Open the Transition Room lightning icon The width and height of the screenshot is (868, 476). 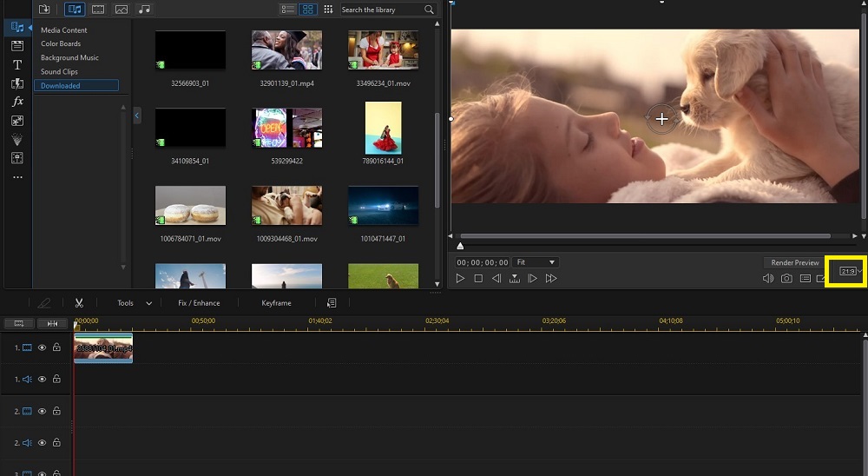[17, 83]
